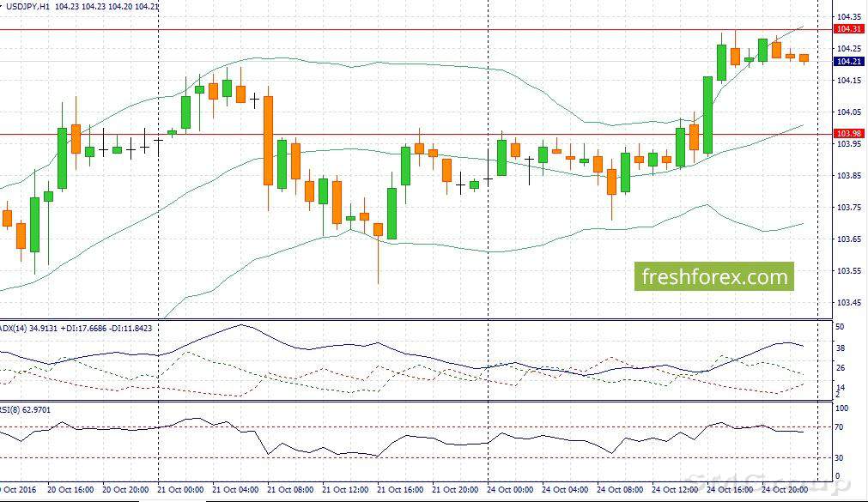The height and width of the screenshot is (502, 868).
Task: Click the 20 Oct 20:00 time label
Action: (125, 490)
